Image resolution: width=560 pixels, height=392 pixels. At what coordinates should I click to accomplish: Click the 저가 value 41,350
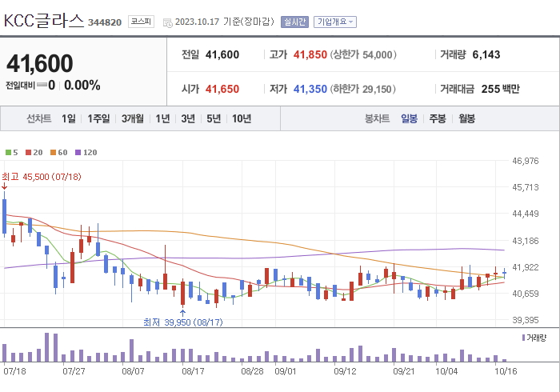tap(310, 89)
